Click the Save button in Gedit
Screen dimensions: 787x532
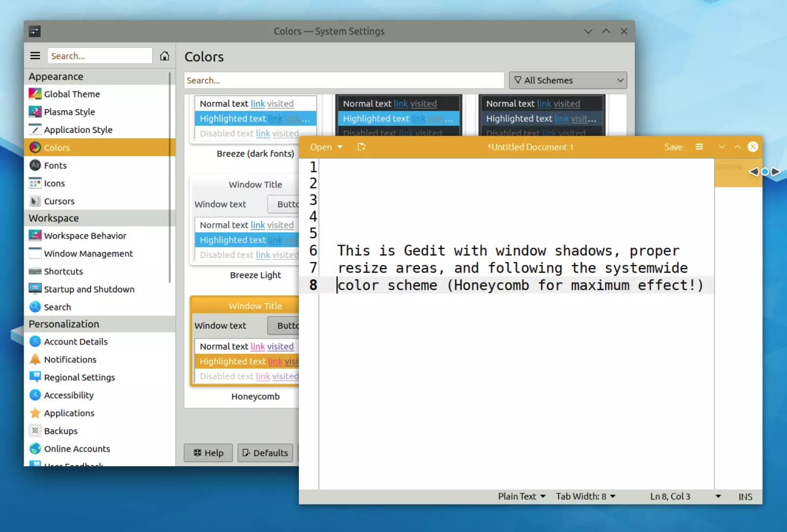673,147
